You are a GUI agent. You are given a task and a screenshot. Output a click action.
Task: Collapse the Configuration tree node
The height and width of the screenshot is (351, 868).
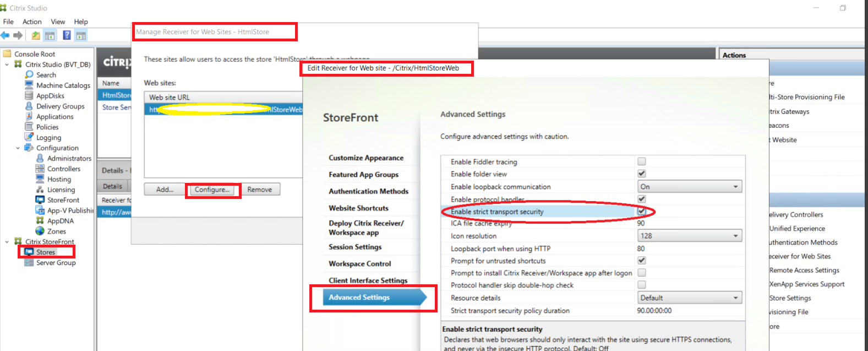coord(18,148)
